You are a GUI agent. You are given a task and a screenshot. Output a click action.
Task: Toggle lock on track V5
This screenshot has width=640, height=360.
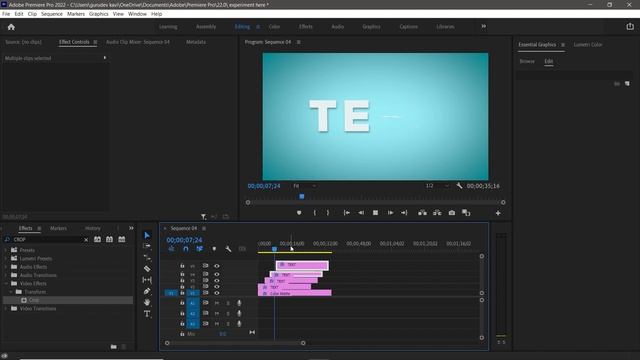pos(182,266)
